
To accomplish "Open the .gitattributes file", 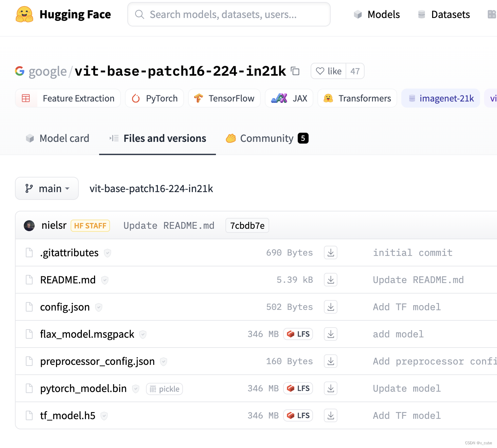I will pyautogui.click(x=69, y=253).
